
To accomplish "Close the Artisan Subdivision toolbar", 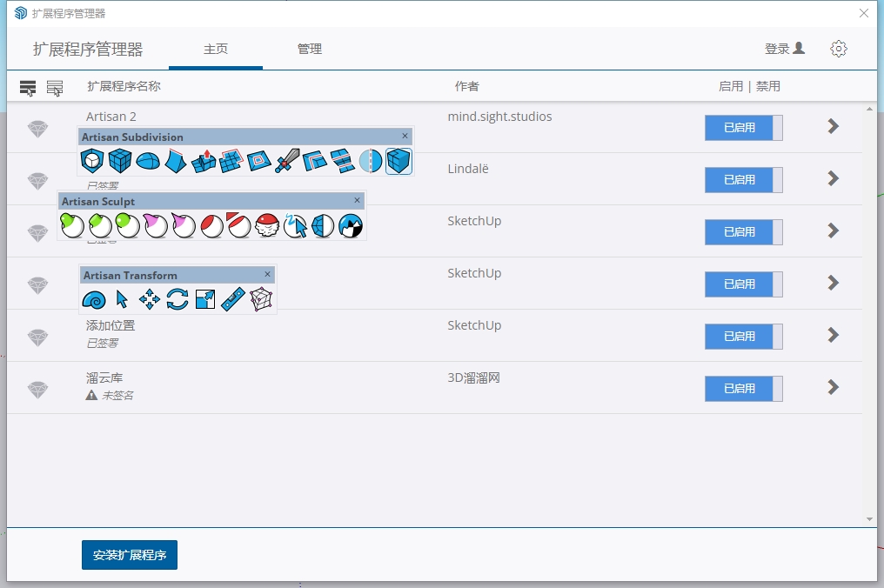I will [x=405, y=136].
